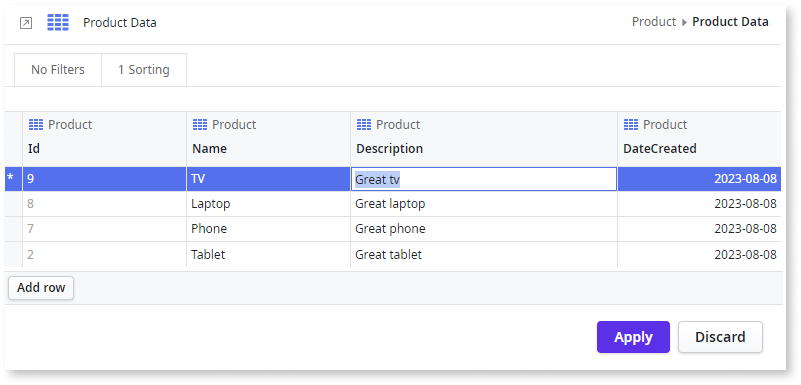Click the table icon in Name column header

click(x=200, y=124)
